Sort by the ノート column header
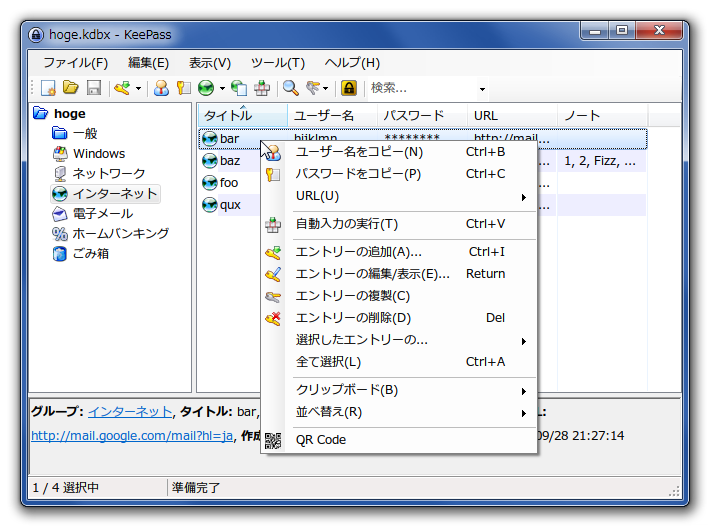This screenshot has height=527, width=710. (602, 115)
